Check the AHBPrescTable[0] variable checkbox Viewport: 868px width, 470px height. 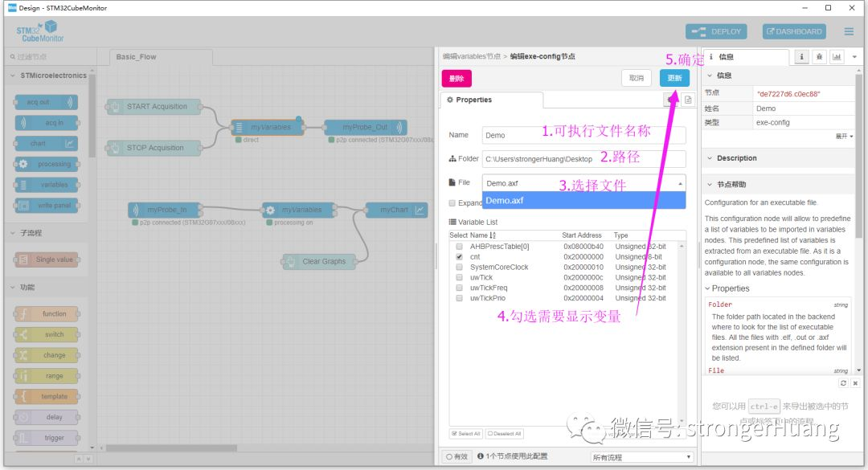(459, 247)
